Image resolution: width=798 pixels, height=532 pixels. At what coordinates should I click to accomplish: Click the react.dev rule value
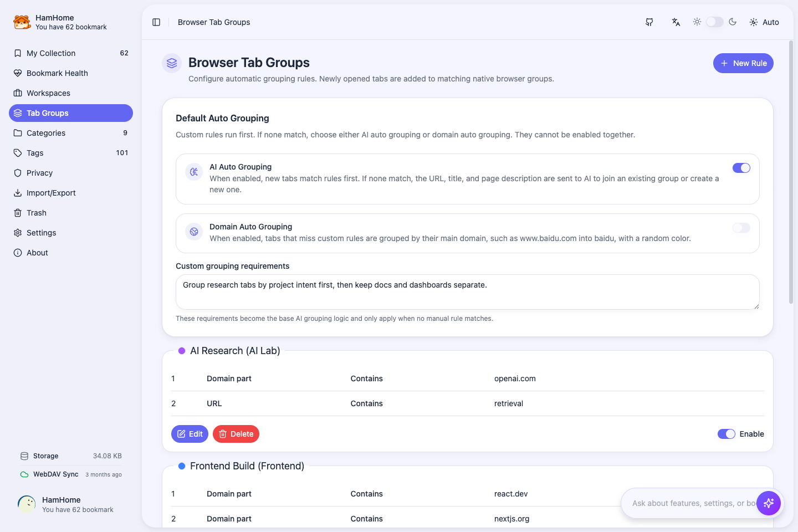pos(511,494)
